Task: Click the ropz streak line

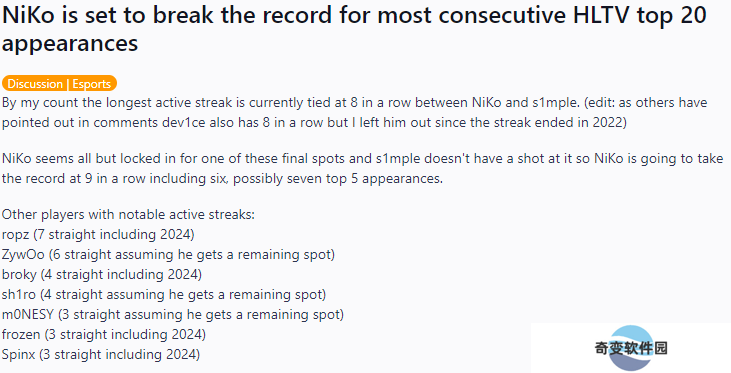Action: [98, 234]
